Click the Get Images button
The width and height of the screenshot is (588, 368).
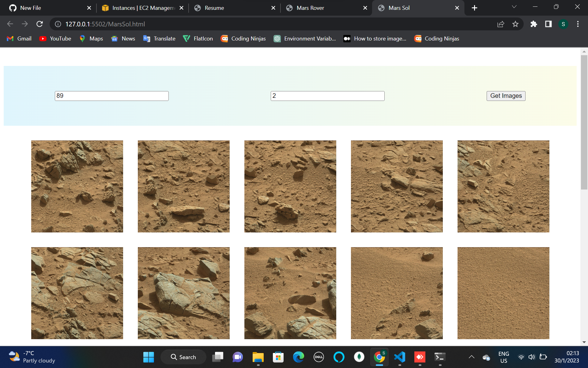pyautogui.click(x=506, y=96)
